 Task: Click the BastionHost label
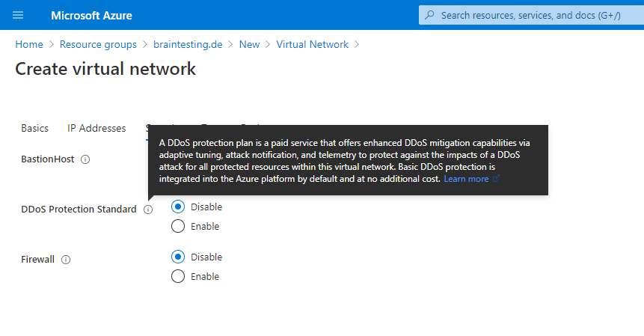pyautogui.click(x=48, y=159)
